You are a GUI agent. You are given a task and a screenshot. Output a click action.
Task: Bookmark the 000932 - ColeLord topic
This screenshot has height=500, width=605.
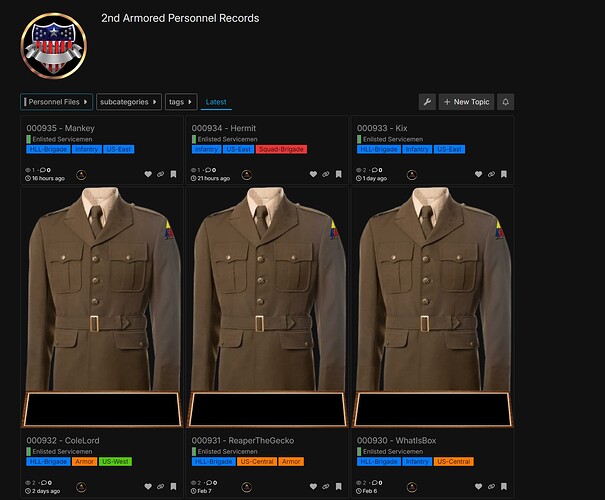click(173, 487)
